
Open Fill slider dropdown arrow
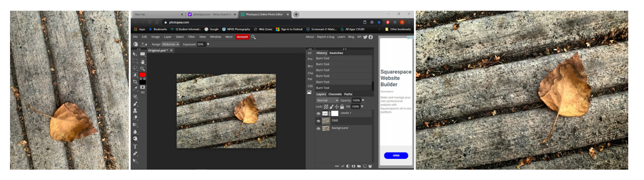[x=362, y=106]
